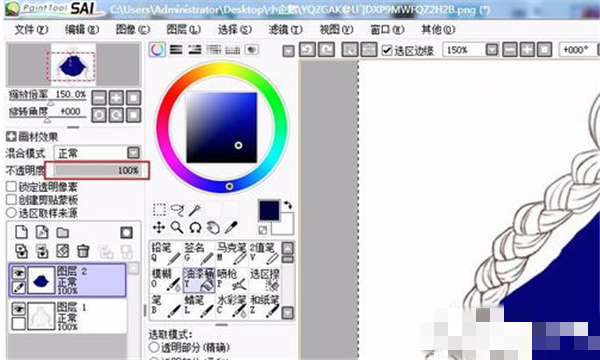Create a new linework layer

[42, 232]
